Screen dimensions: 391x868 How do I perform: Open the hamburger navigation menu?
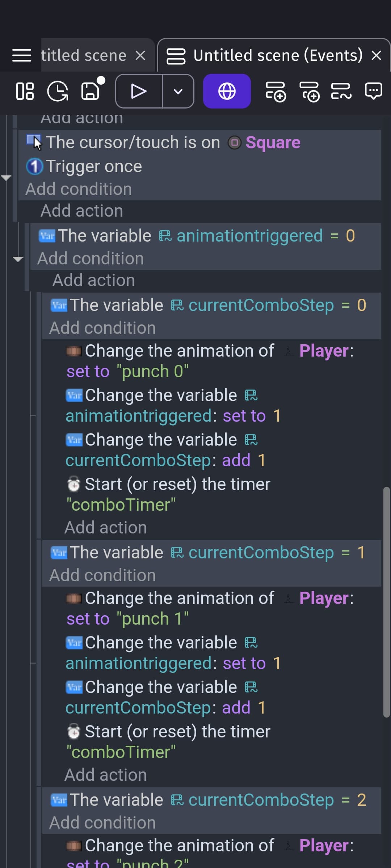21,56
